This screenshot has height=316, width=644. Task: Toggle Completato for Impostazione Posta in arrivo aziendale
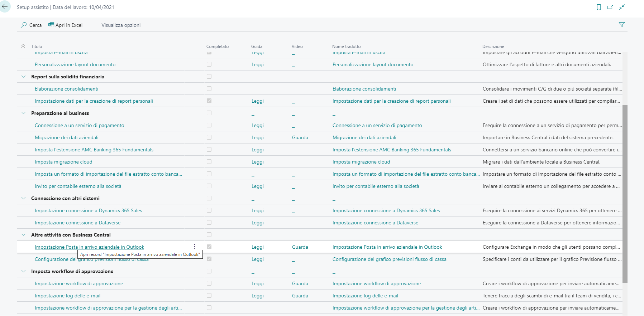(209, 247)
